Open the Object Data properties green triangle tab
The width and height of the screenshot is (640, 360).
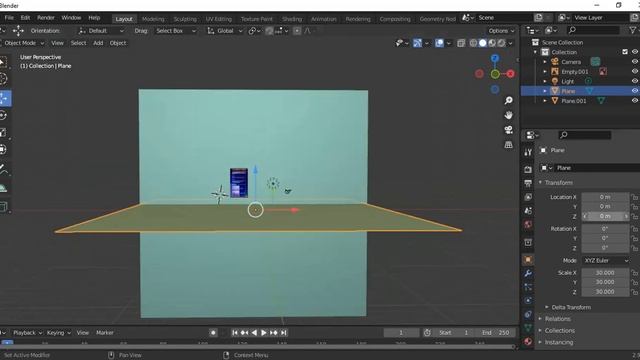click(x=528, y=328)
